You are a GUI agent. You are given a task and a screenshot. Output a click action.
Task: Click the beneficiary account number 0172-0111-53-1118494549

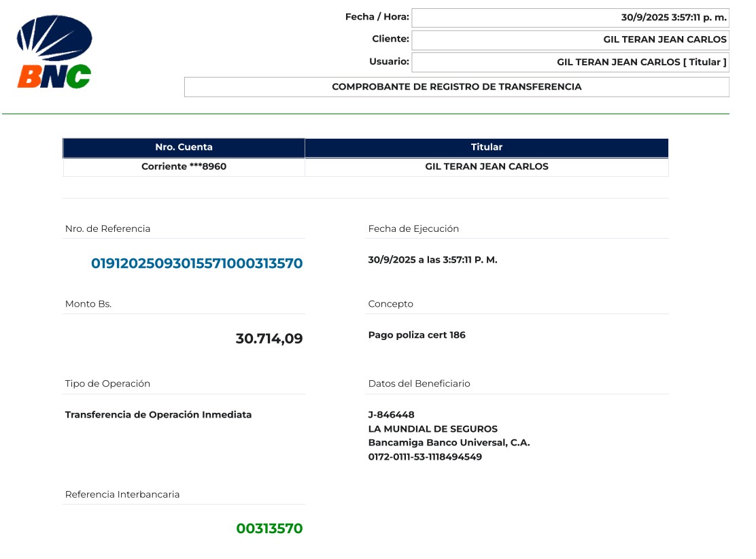(425, 457)
